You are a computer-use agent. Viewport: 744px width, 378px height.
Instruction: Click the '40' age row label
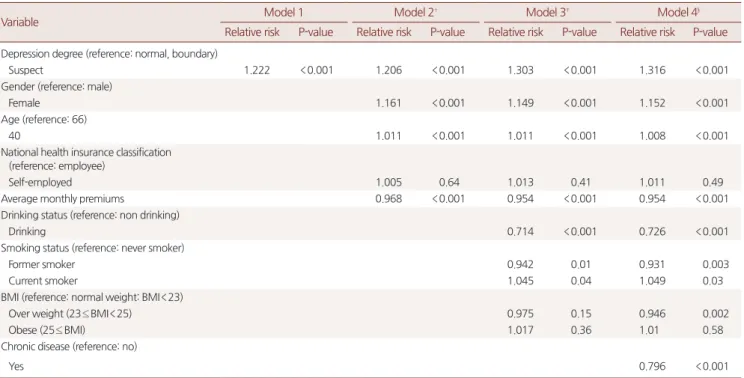[14, 136]
